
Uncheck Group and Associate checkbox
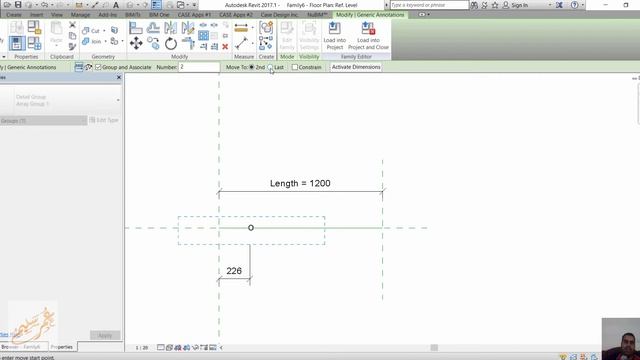pos(98,67)
